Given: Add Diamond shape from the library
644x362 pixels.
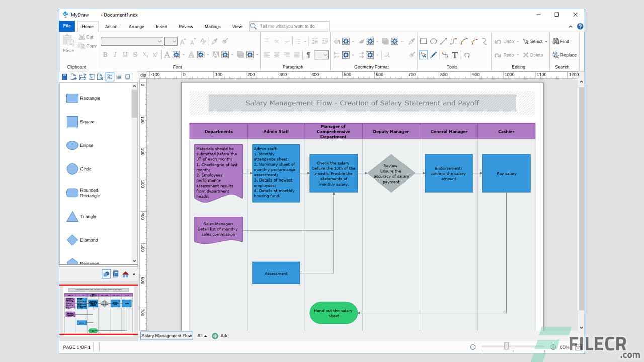Looking at the screenshot, I should click(x=73, y=240).
